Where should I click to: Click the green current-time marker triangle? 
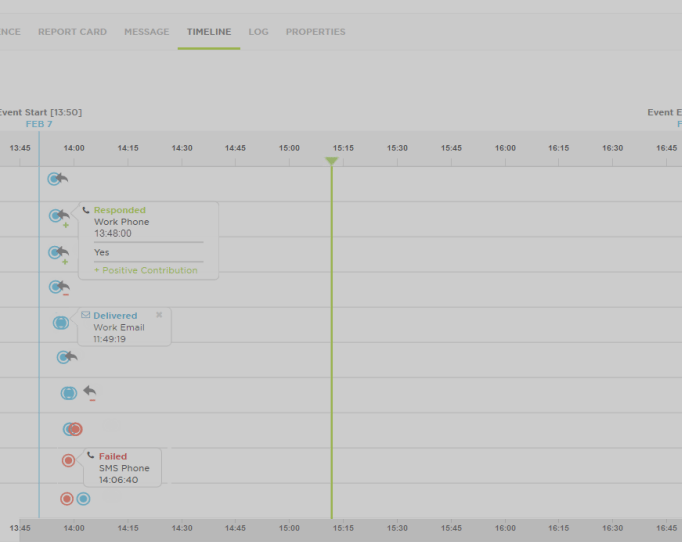click(x=331, y=161)
